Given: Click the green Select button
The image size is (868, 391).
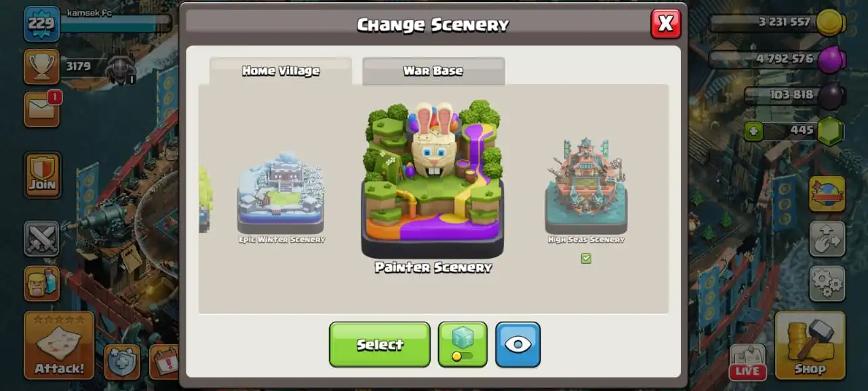Looking at the screenshot, I should pyautogui.click(x=380, y=344).
